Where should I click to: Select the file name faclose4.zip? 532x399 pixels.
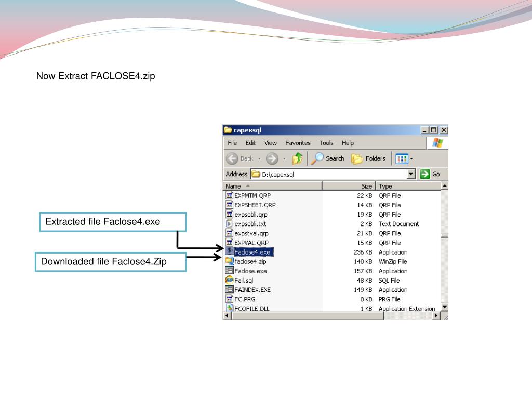tap(250, 262)
